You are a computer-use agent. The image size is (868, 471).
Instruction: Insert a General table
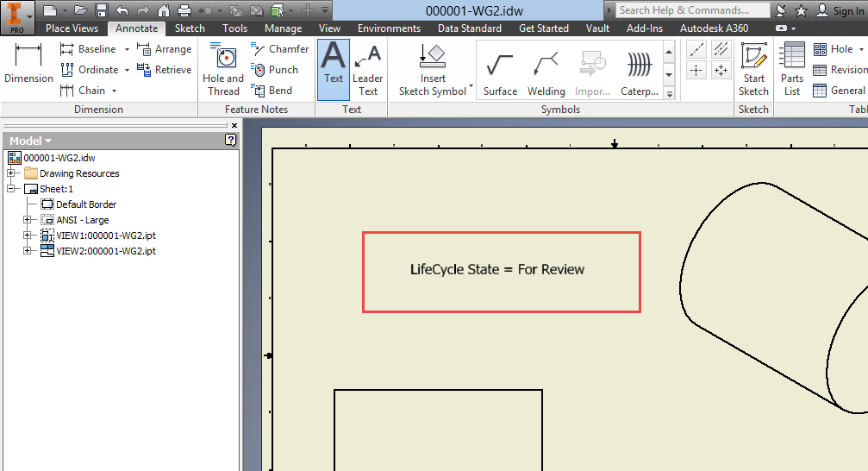[840, 91]
